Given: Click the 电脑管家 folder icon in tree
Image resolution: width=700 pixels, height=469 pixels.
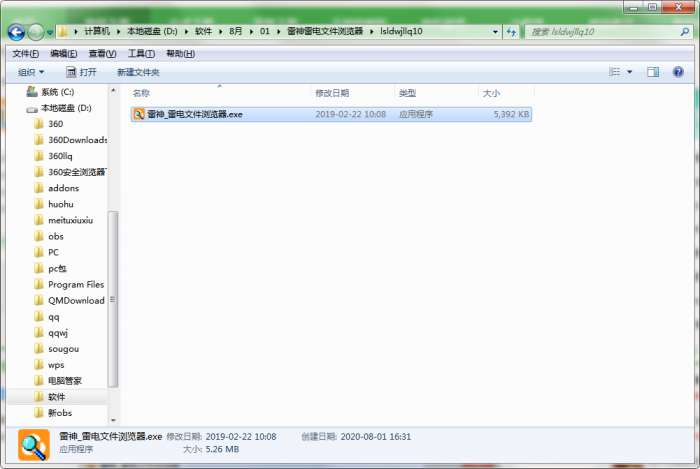Looking at the screenshot, I should click(x=39, y=381).
